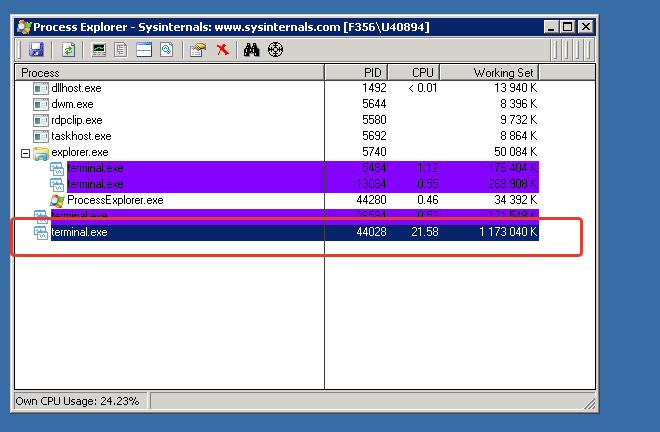
Task: Click the ProcessExplorer.exe row icon
Action: pos(57,200)
